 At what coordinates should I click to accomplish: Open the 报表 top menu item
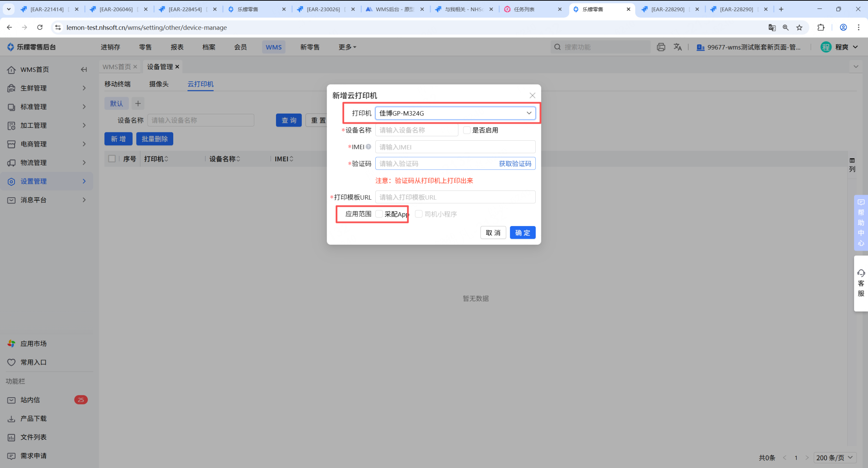click(x=177, y=47)
